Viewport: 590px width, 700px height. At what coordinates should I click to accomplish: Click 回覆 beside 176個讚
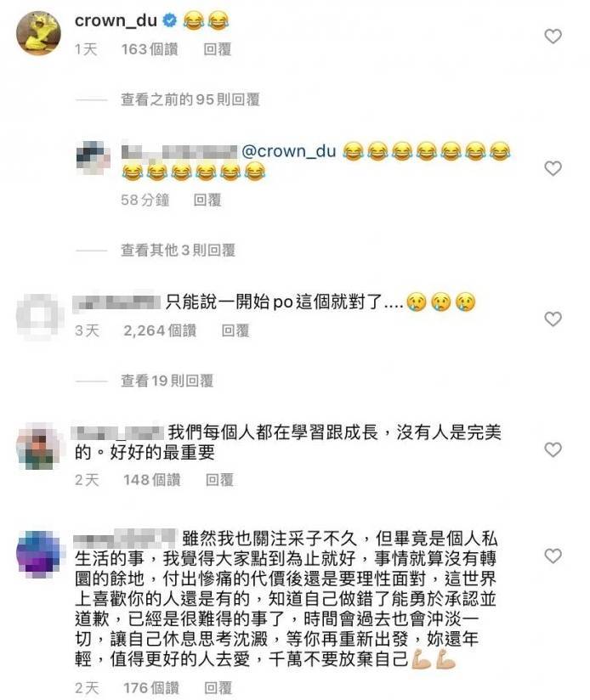[x=218, y=688]
